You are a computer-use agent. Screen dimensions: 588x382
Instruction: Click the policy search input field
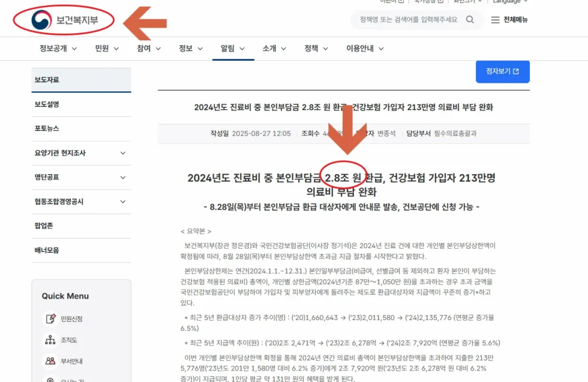click(x=408, y=19)
